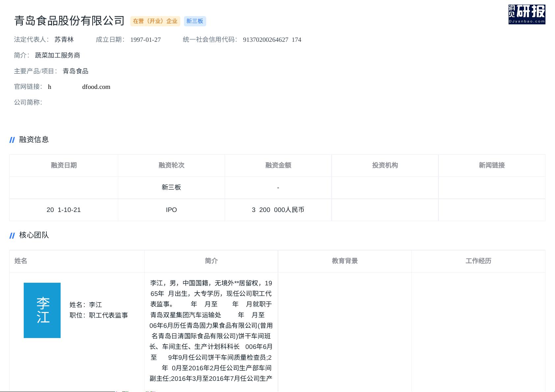This screenshot has height=392, width=555.
Task: Click the 投资机构 column header
Action: (x=385, y=165)
